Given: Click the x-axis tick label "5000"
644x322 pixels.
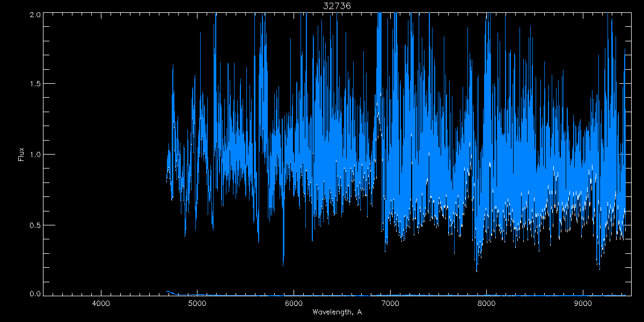Looking at the screenshot, I should (197, 303).
